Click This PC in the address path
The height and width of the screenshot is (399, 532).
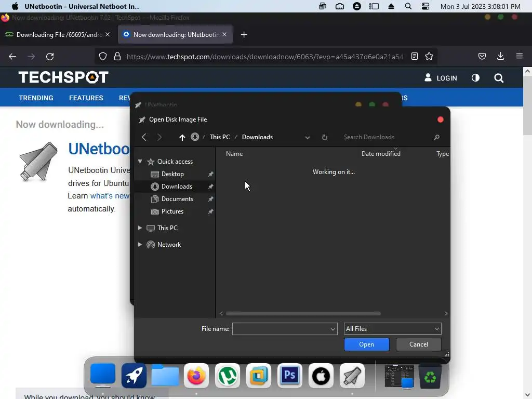click(220, 137)
